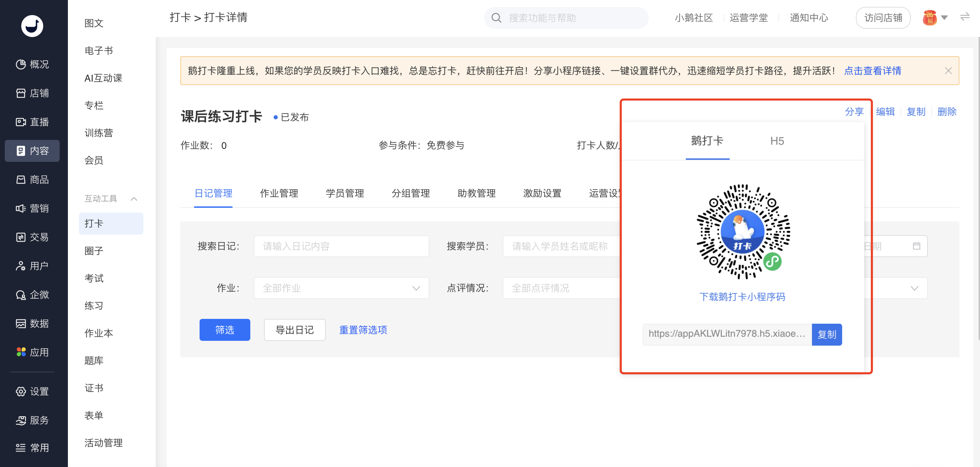Click the 下载鹅打卡小程序码 link
Screen dimensions: 980x467
(x=742, y=297)
